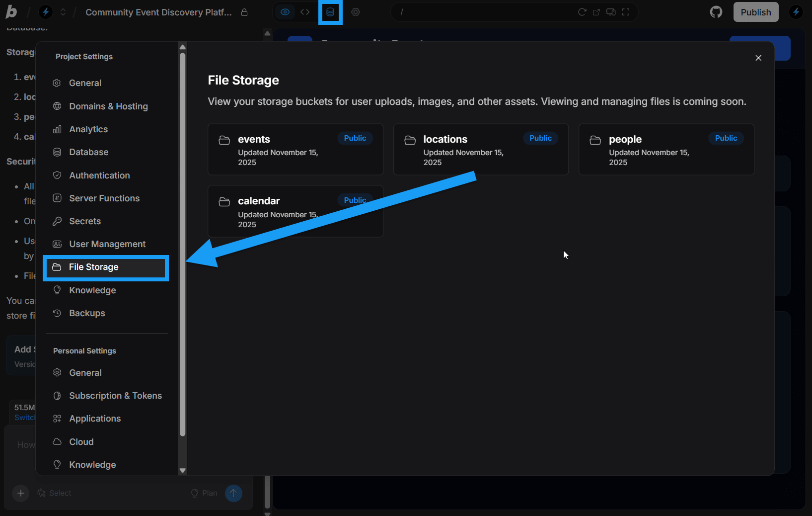Open the project switcher chevrons in breadcrumb
Screen dimensions: 812x516
coord(63,12)
